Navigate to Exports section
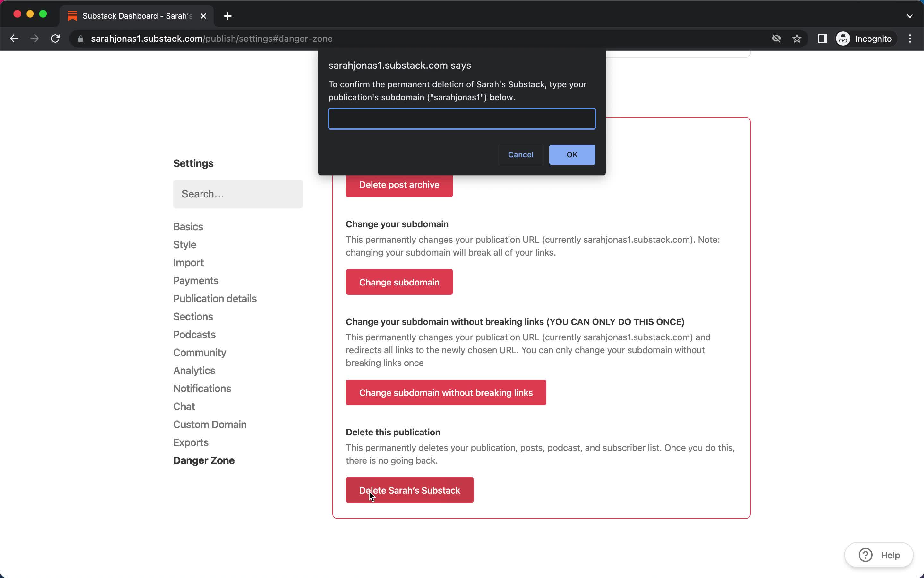This screenshot has width=924, height=578. (191, 442)
